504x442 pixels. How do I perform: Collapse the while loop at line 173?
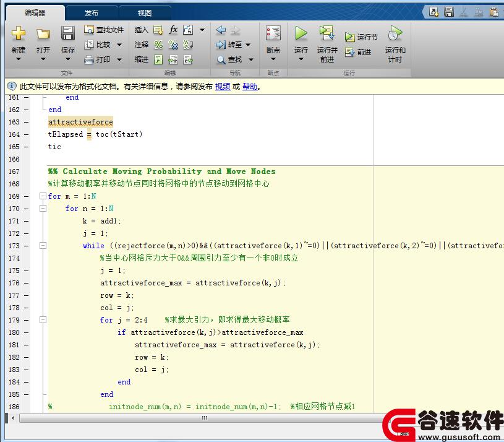pyautogui.click(x=43, y=245)
